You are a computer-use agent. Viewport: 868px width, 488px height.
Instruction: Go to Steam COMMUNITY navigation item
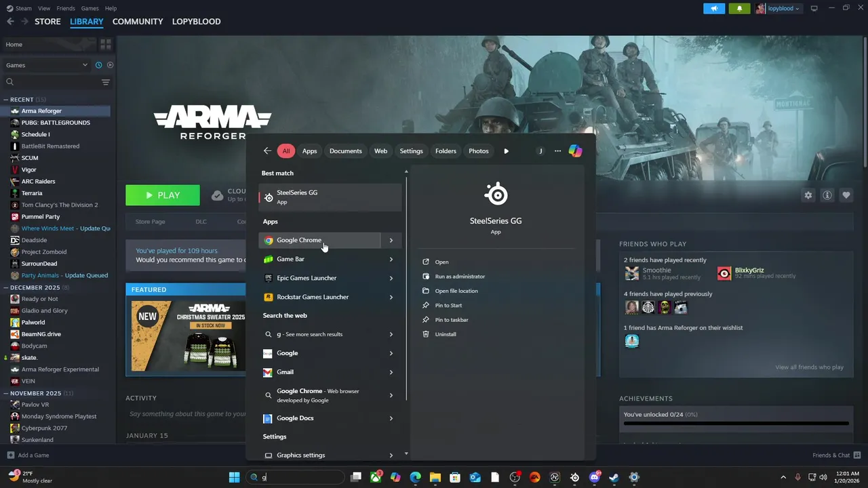[x=138, y=22]
